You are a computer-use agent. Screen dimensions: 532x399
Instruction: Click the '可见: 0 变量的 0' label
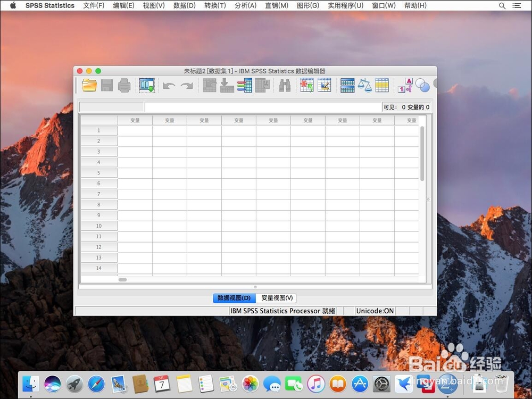(406, 107)
